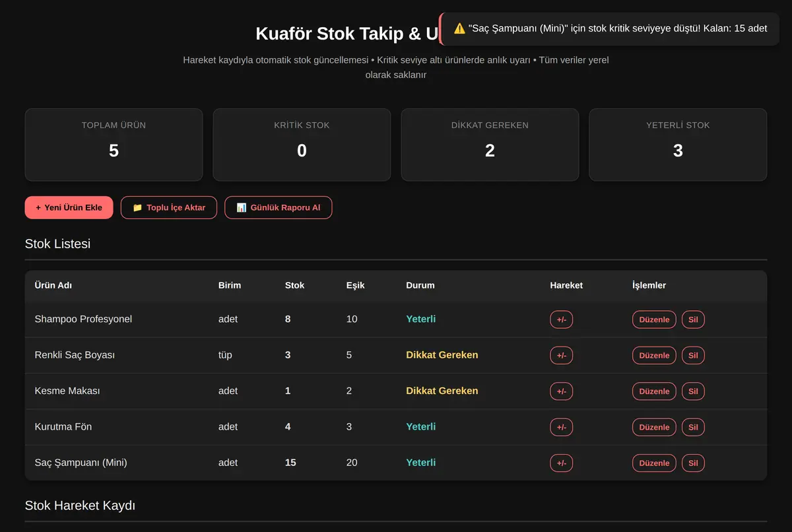The width and height of the screenshot is (792, 532).
Task: Click Sil for Kurutma Fön
Action: point(693,427)
